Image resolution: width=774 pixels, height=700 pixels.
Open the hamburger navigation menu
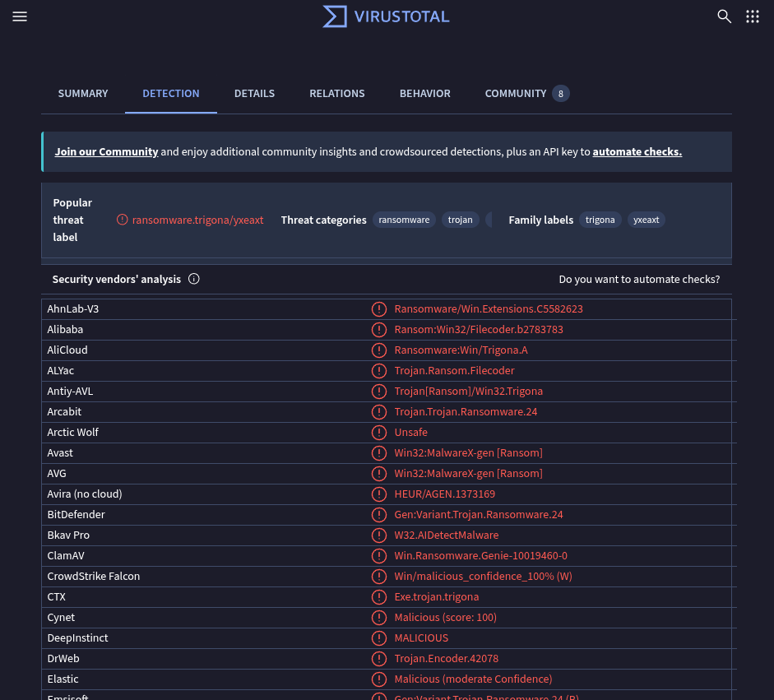coord(20,16)
